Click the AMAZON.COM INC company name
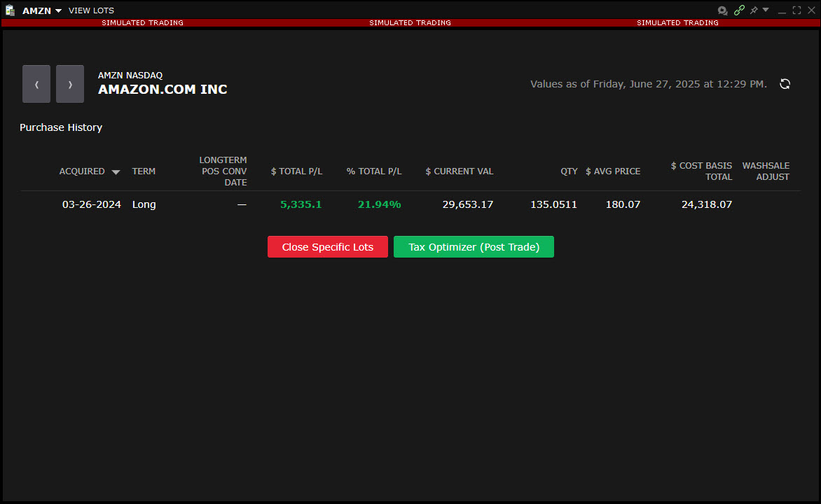 [x=163, y=90]
